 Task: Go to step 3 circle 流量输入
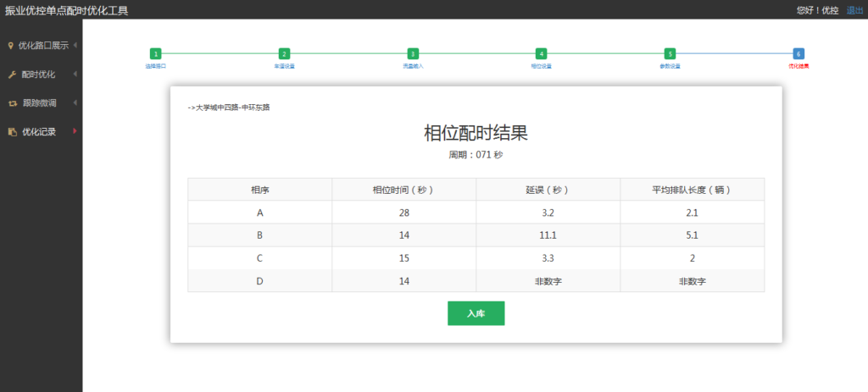[413, 53]
